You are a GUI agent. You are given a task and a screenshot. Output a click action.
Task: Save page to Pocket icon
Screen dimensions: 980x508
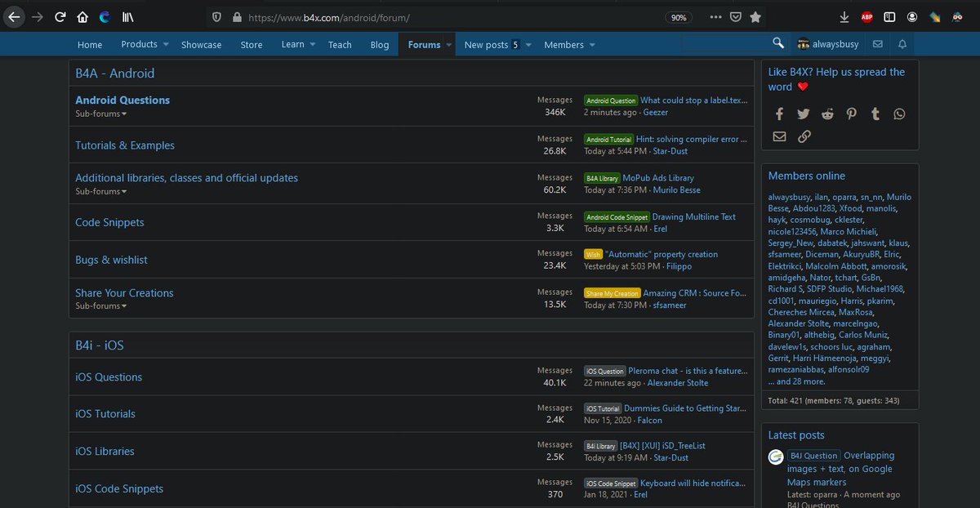click(736, 16)
